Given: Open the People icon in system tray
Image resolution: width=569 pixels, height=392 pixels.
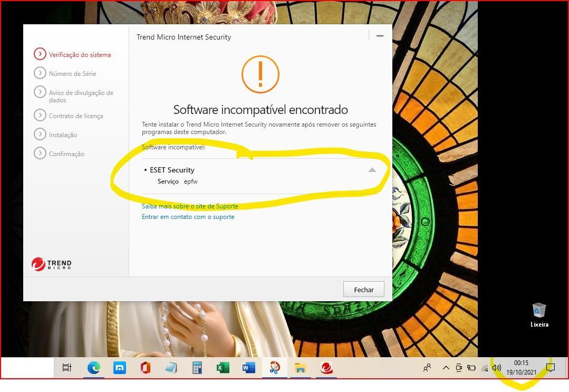Looking at the screenshot, I should 427,368.
